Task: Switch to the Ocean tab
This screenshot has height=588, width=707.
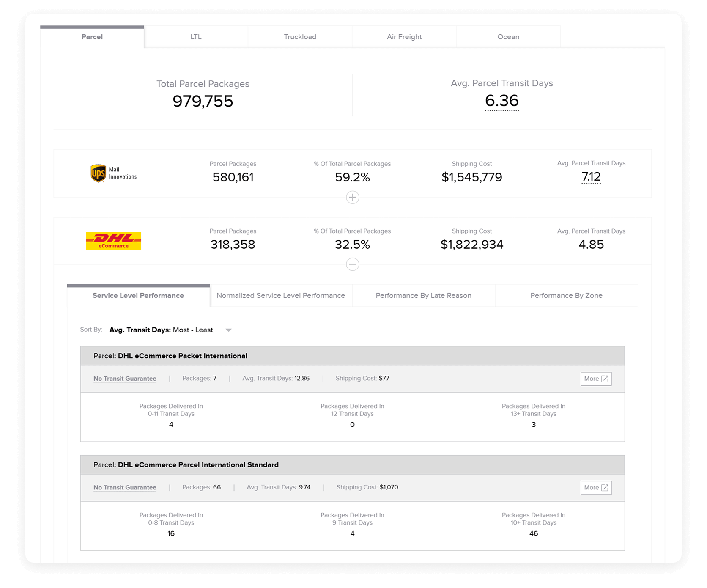Action: point(508,37)
